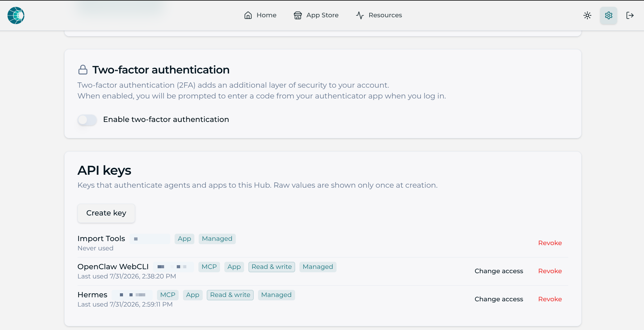Click the masked key value for Import Tools
This screenshot has width=644, height=330.
(150, 239)
